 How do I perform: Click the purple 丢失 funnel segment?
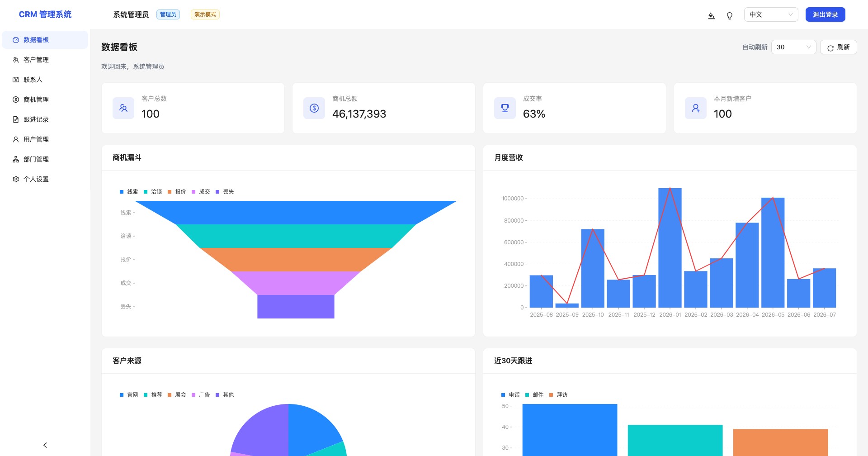coord(296,307)
